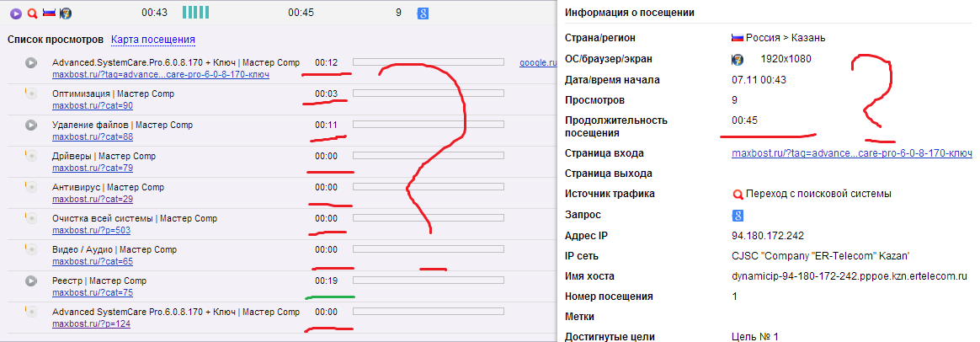The height and width of the screenshot is (342, 980).
Task: Click the dimmed play icon for 'Очистка всей системы'
Action: [30, 218]
